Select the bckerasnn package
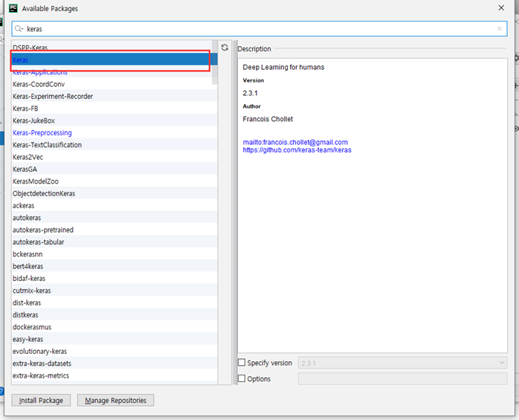The image size is (519, 420). [x=115, y=254]
